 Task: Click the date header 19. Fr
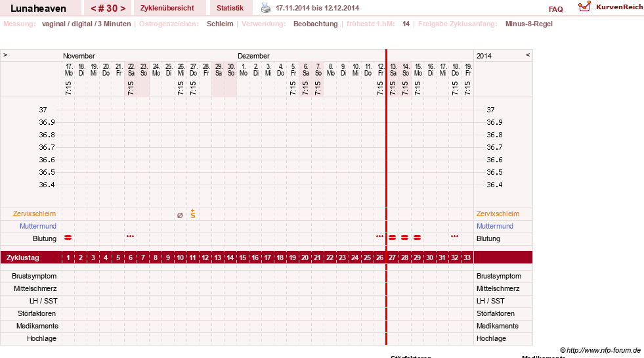pyautogui.click(x=468, y=70)
